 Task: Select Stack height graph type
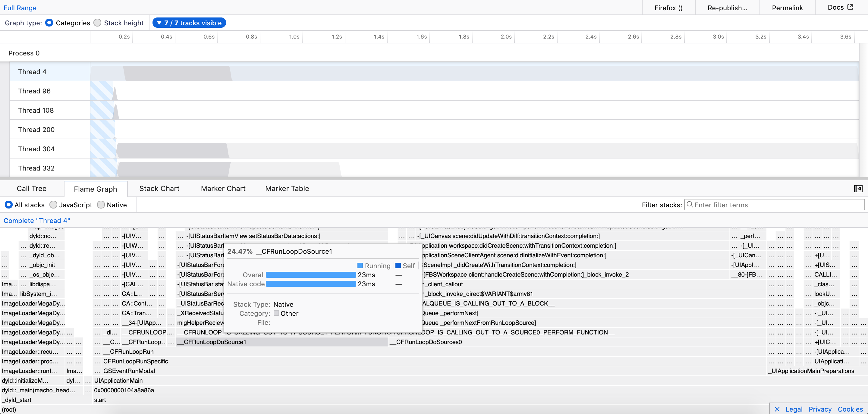tap(97, 23)
